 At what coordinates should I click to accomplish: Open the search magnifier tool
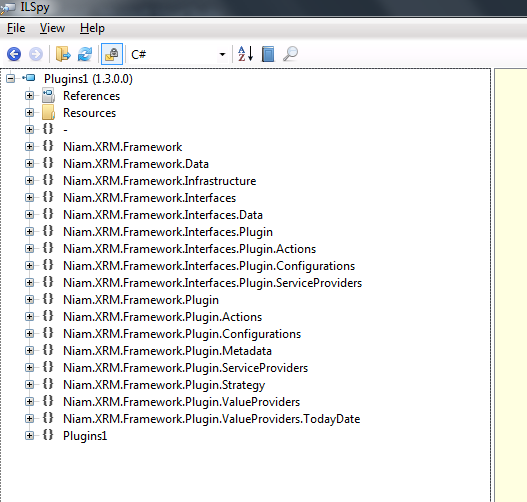(290, 54)
